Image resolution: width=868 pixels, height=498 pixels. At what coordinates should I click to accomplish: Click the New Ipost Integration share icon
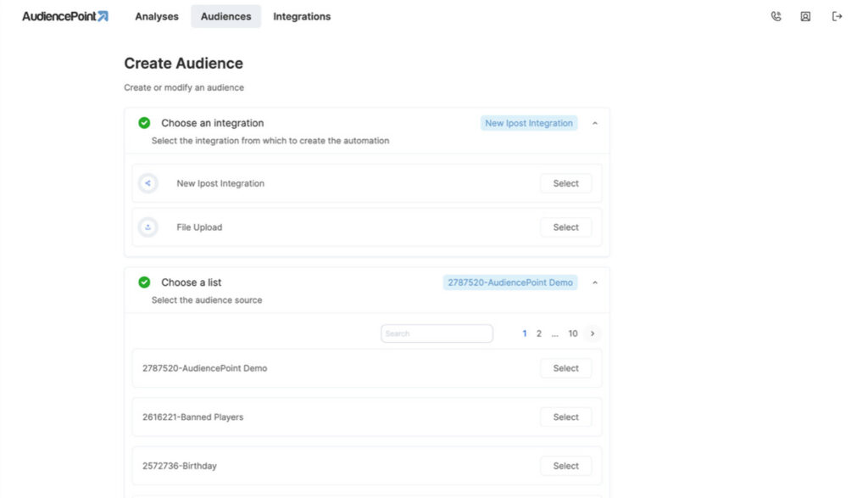[147, 183]
